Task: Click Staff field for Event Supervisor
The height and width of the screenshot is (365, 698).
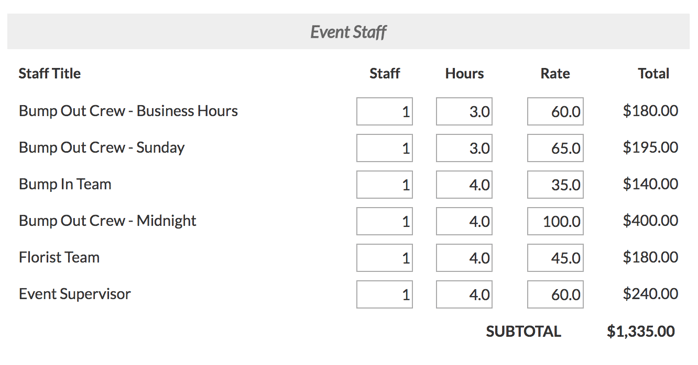Action: click(x=385, y=294)
